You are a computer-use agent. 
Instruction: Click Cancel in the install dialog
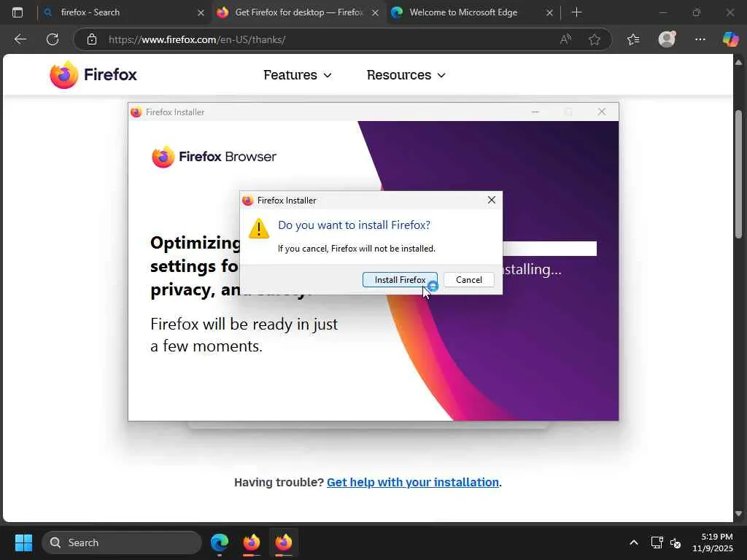click(469, 280)
